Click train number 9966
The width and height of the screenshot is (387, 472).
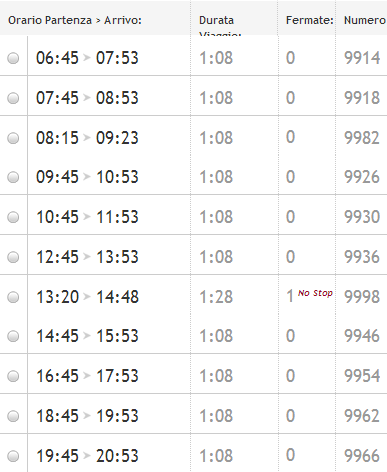[362, 456]
